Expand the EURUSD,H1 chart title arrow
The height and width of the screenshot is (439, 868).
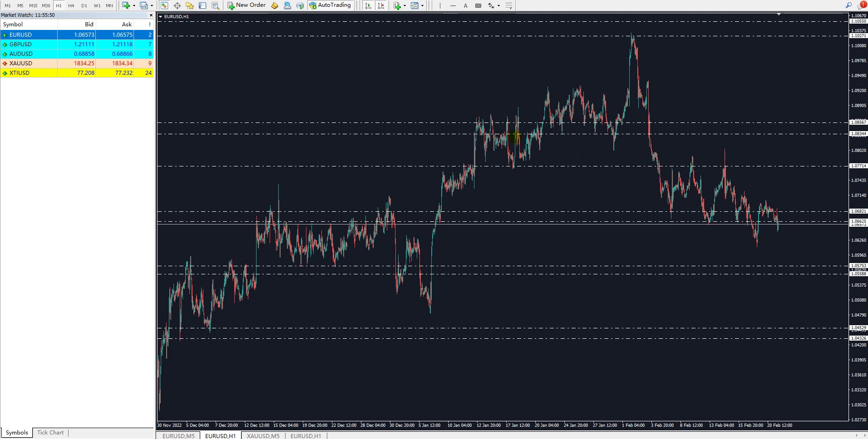pos(160,17)
